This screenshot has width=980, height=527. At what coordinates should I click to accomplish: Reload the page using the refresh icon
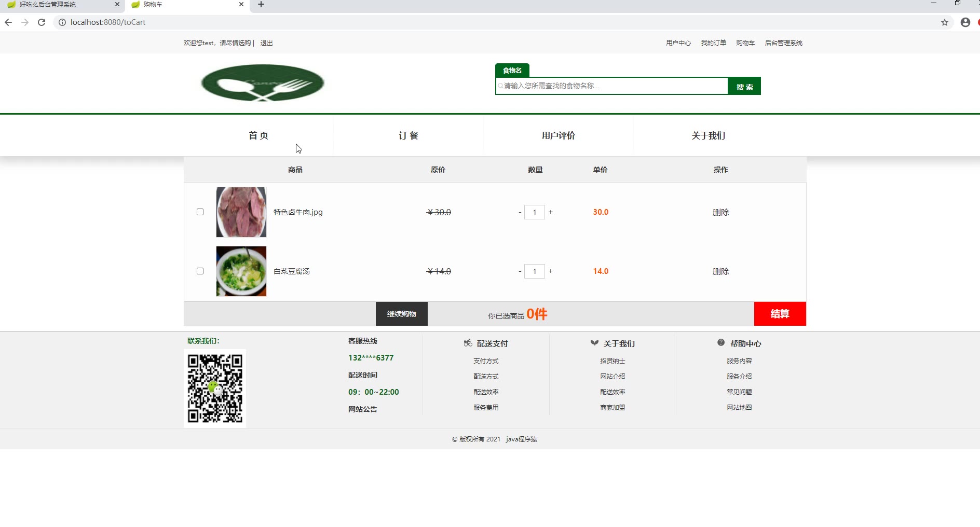click(42, 22)
